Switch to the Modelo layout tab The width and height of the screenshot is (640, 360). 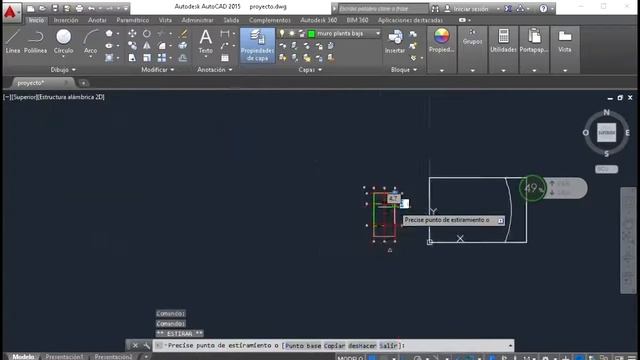23,357
